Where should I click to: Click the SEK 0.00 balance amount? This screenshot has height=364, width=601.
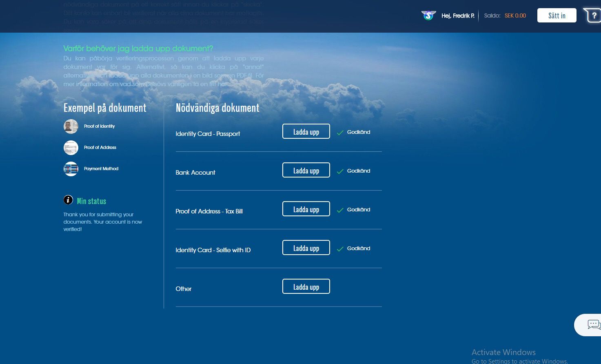point(515,16)
